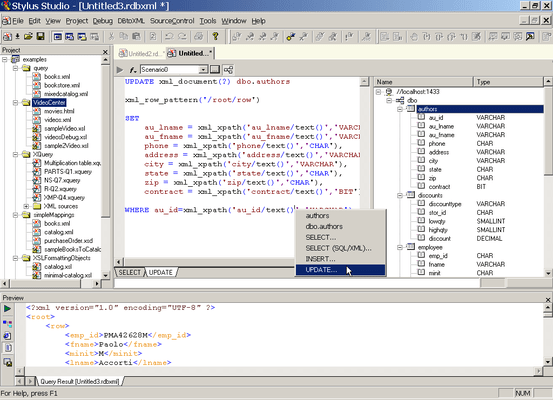Open the File menu
Screen dimensions: 553x400
(x=18, y=21)
